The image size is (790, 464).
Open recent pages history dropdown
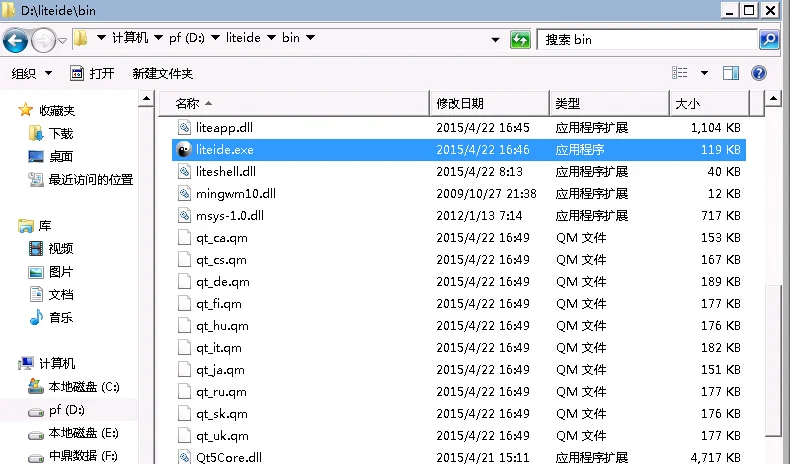pyautogui.click(x=62, y=41)
